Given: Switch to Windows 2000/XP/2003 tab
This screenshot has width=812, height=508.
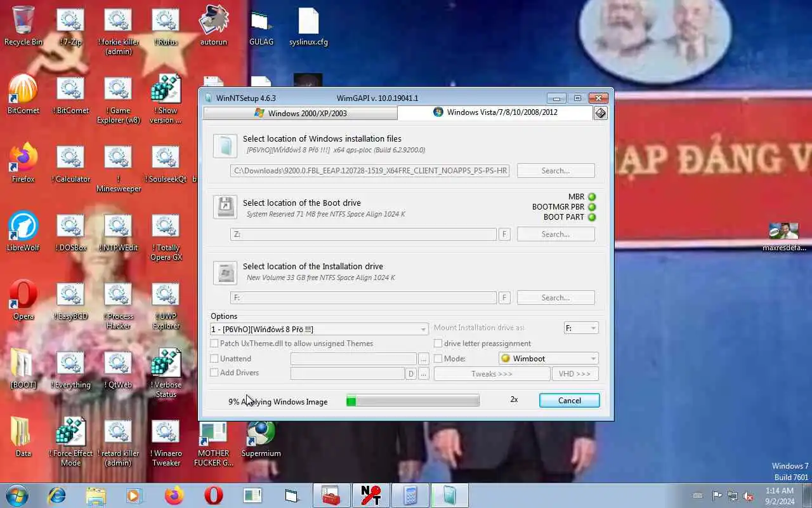Looking at the screenshot, I should point(300,113).
